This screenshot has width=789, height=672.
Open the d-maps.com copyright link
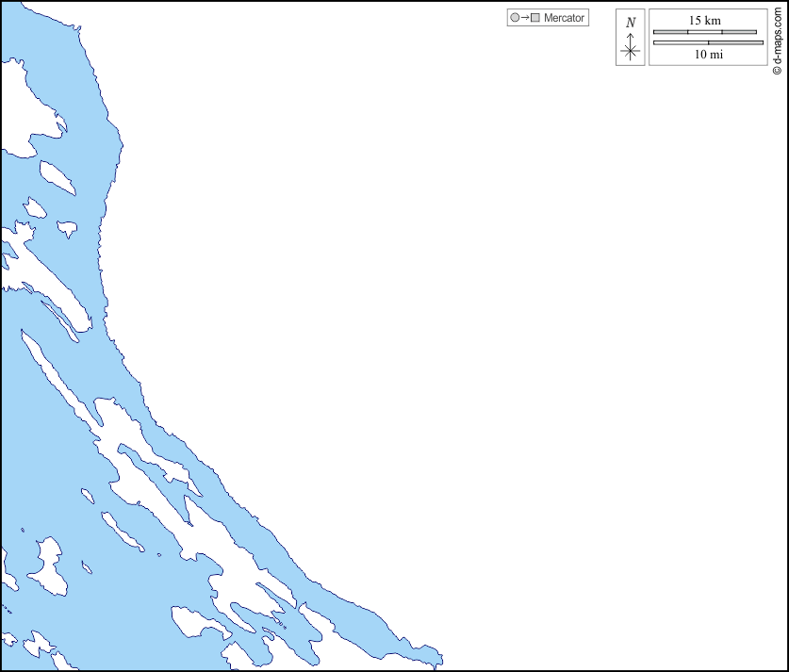(777, 39)
